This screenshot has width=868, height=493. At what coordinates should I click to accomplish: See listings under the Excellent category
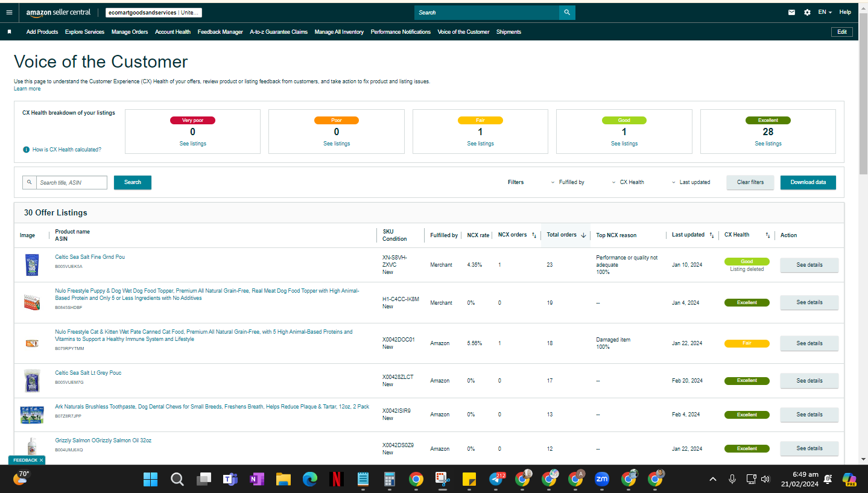coord(768,144)
